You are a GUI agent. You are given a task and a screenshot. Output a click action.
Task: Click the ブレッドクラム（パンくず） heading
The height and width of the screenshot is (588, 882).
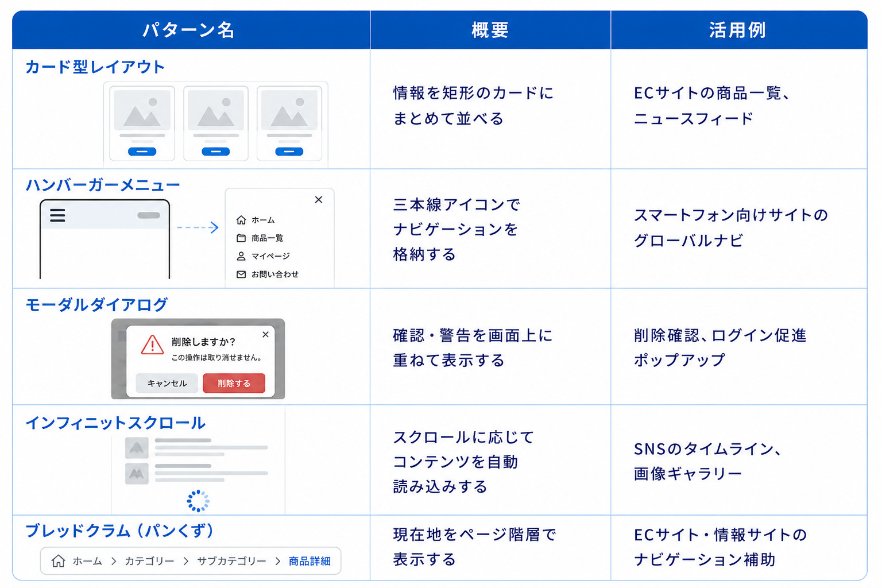tap(120, 531)
